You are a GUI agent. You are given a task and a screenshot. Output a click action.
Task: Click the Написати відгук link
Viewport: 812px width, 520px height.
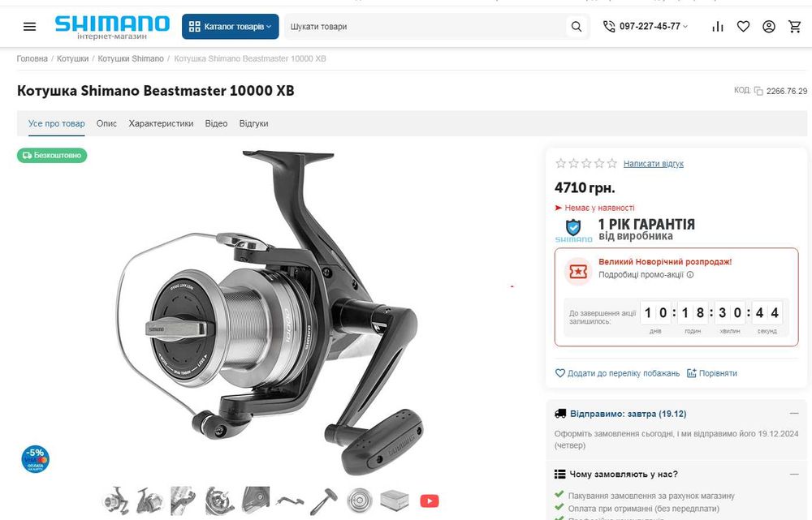[654, 164]
